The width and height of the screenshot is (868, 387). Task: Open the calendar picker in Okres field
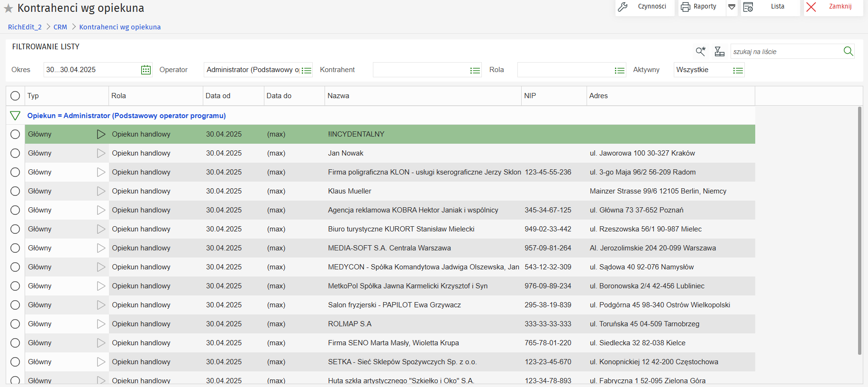click(146, 70)
